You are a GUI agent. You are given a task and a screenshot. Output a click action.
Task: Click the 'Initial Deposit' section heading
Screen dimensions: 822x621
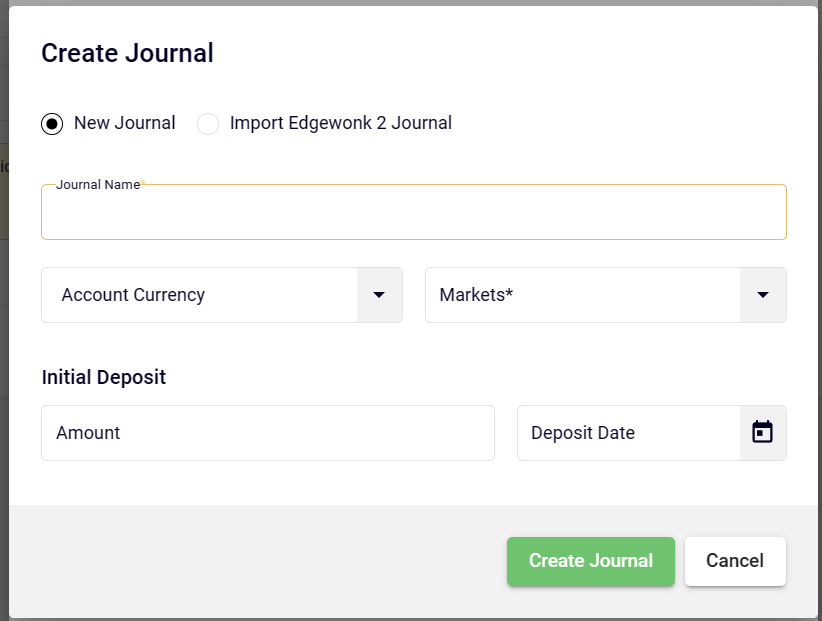(x=104, y=377)
